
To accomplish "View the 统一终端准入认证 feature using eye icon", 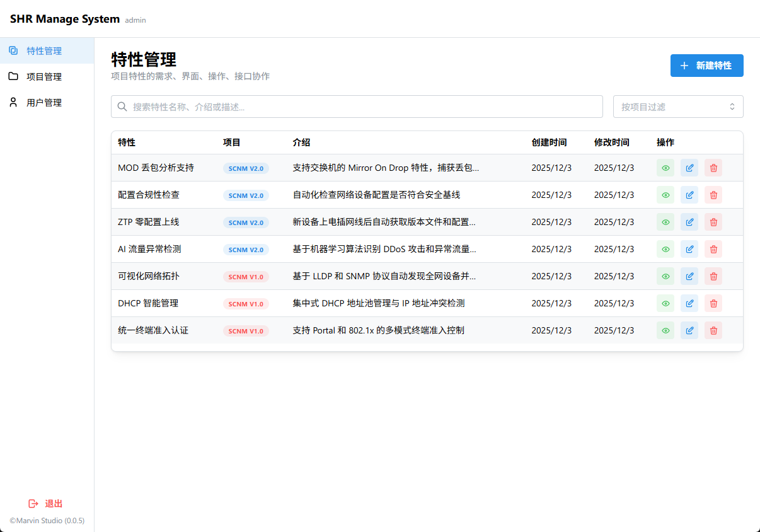I will coord(665,330).
